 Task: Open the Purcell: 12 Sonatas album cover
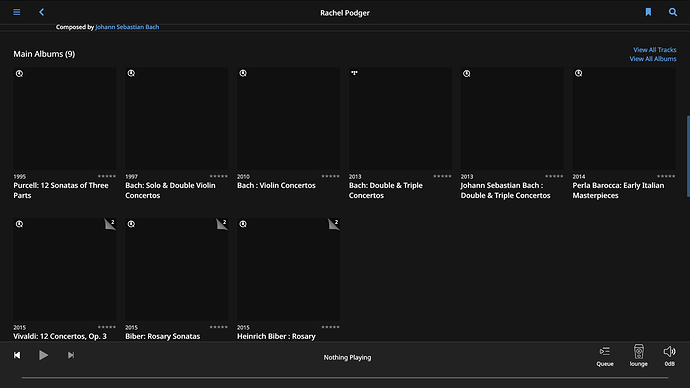[x=65, y=118]
